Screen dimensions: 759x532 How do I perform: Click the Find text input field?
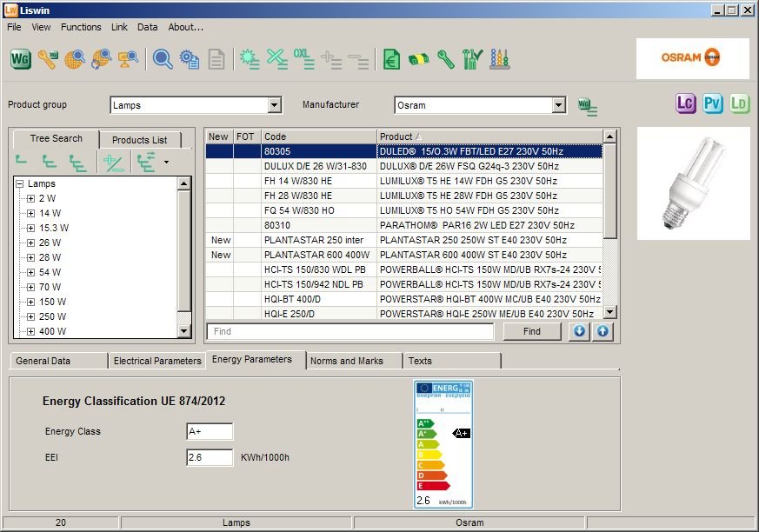coord(350,331)
